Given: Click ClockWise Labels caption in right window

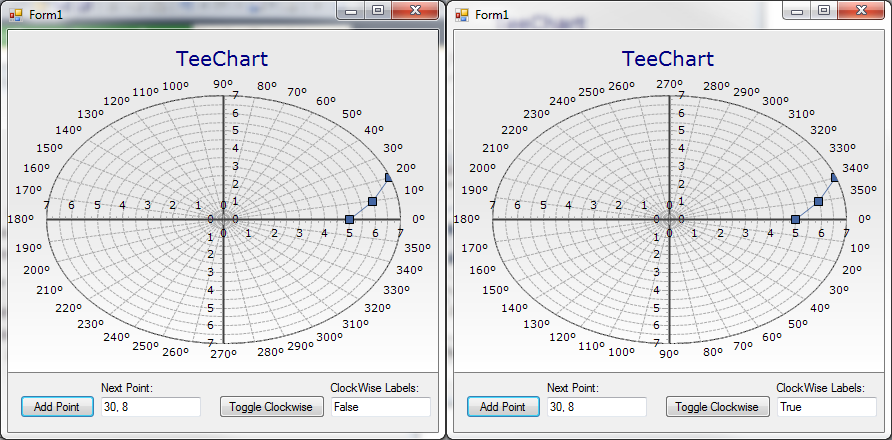Looking at the screenshot, I should (x=821, y=388).
